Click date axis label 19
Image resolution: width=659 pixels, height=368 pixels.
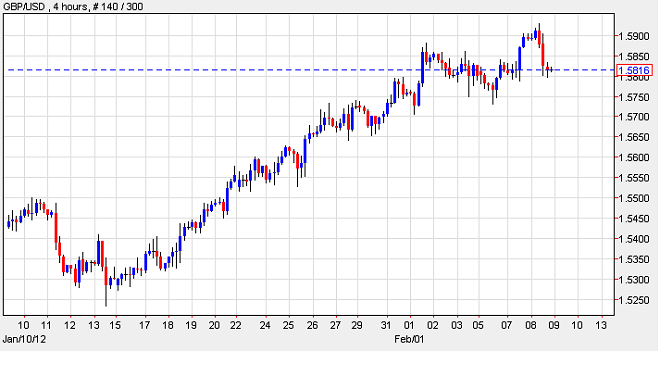point(191,326)
